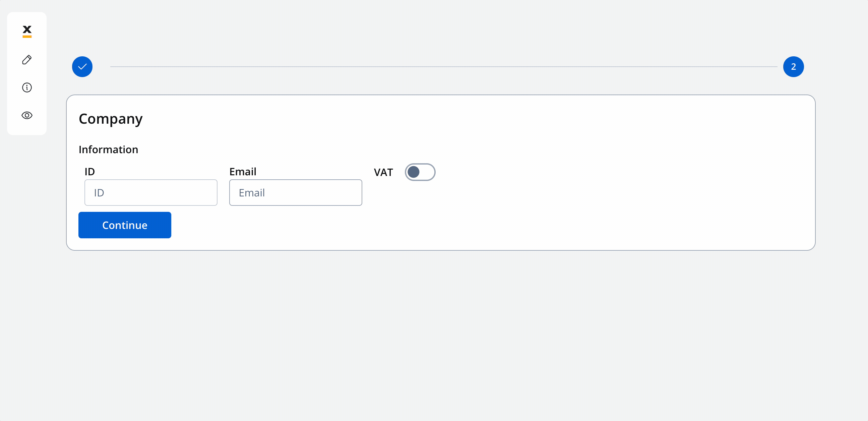Click the ID placeholder text
Image resolution: width=868 pixels, height=421 pixels.
[99, 193]
